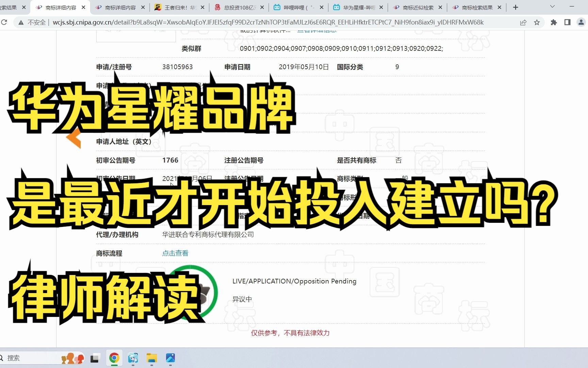Click the not-secure warning icon
Screen dimensions: 588x368
[x=21, y=22]
